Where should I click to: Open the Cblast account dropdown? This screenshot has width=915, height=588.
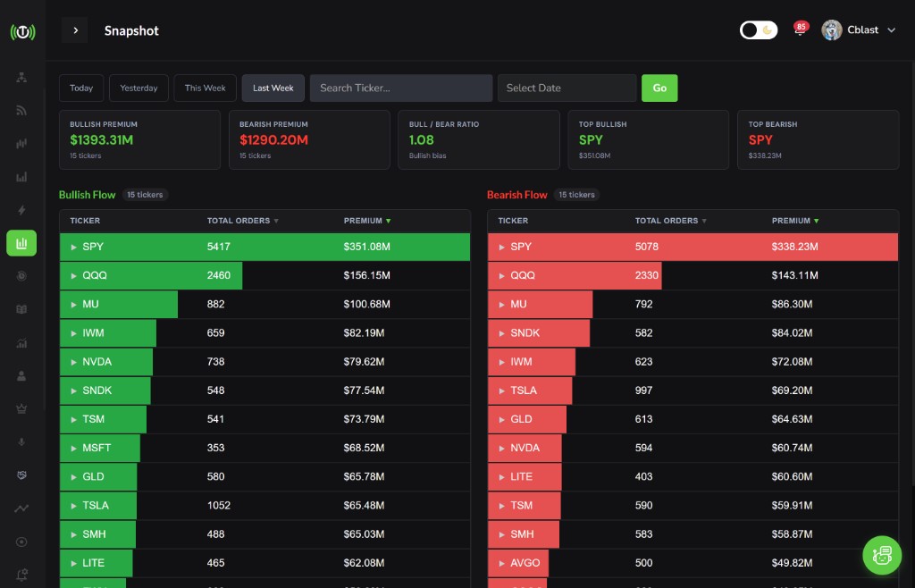click(860, 29)
